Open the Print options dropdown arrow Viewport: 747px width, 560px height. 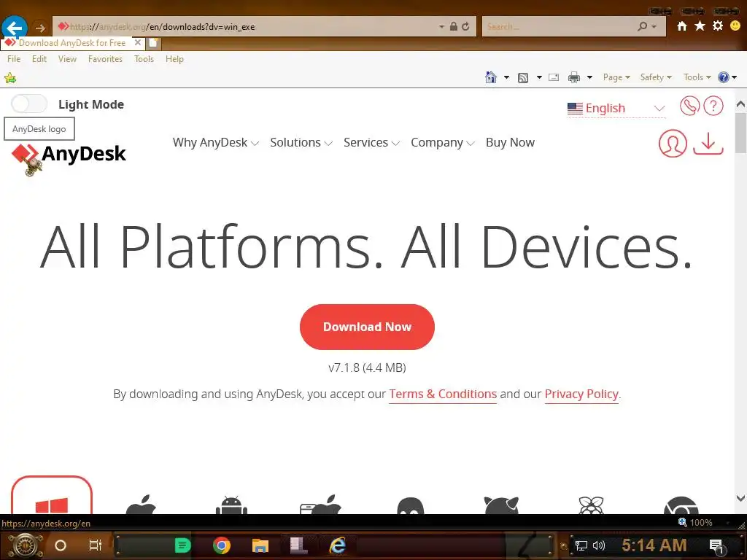(x=589, y=77)
